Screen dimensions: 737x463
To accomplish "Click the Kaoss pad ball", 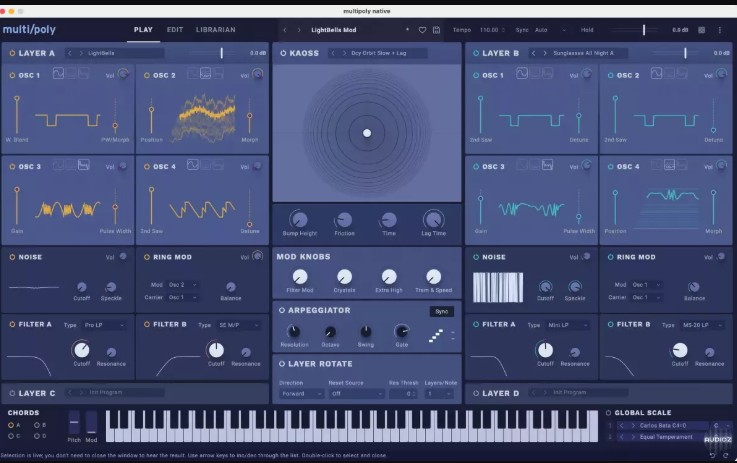I will pyautogui.click(x=367, y=133).
